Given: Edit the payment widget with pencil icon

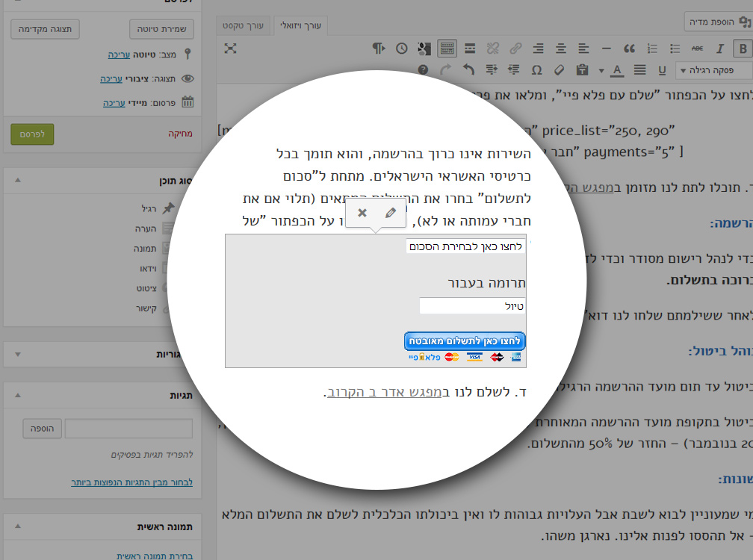Looking at the screenshot, I should point(391,213).
